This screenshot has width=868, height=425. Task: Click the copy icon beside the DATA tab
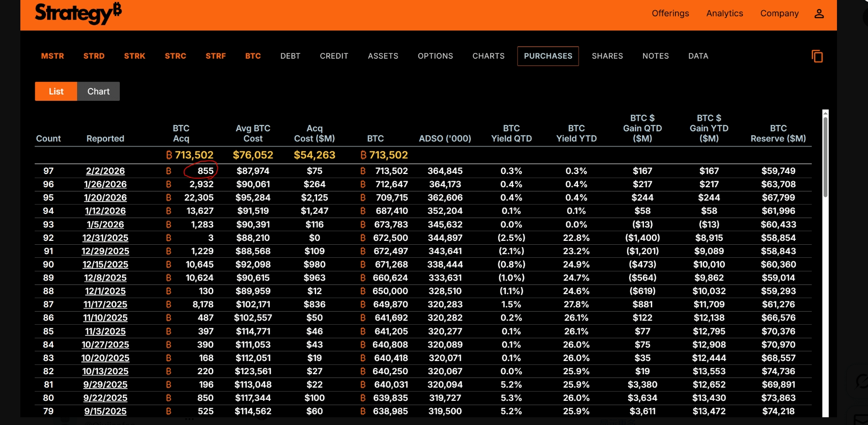tap(817, 56)
